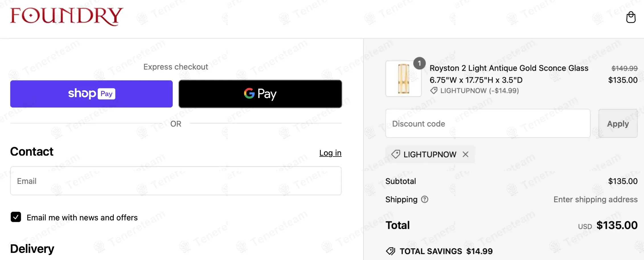Focus the Email input field
Screen dimensions: 644x260
[x=176, y=181]
